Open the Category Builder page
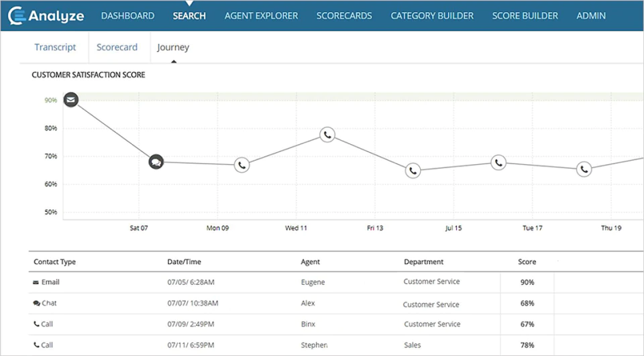The height and width of the screenshot is (356, 644). click(432, 15)
